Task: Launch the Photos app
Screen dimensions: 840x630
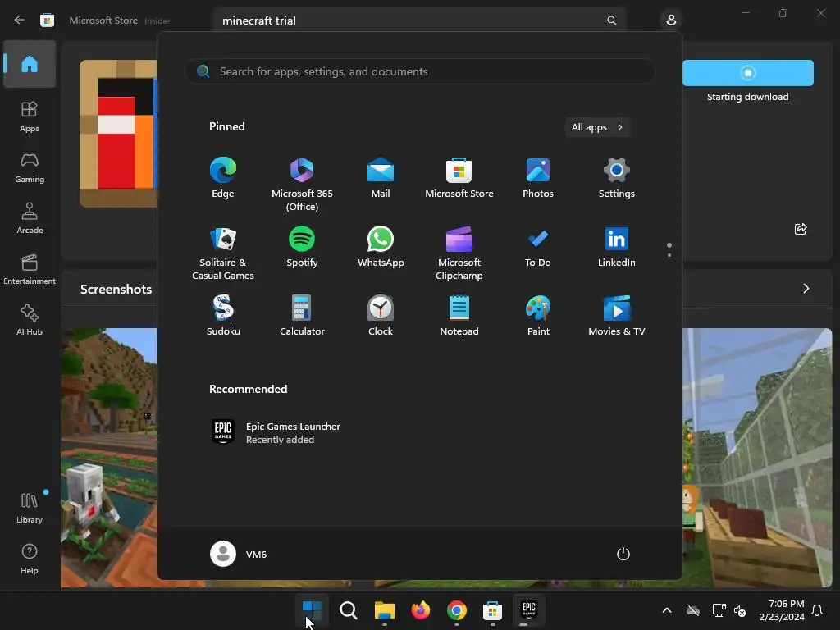Action: [x=538, y=178]
